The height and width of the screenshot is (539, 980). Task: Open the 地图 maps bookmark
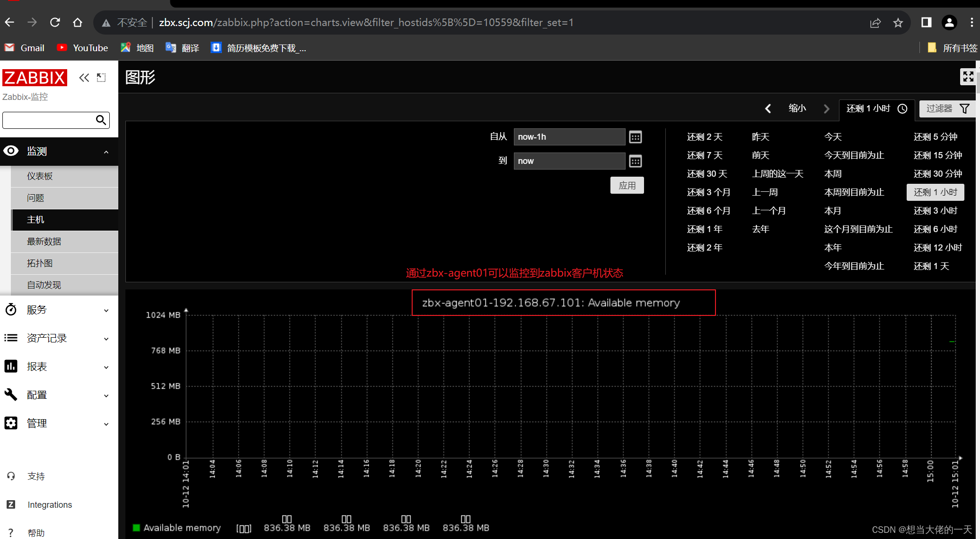(137, 48)
